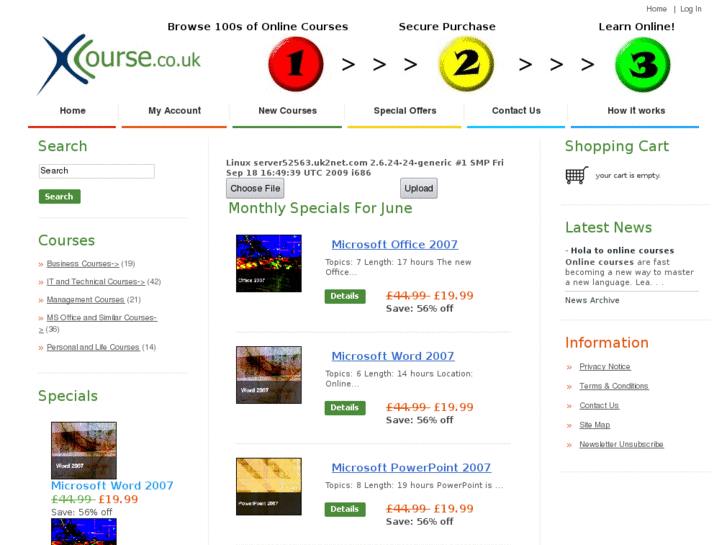Screen dimensions: 727x545
Task: Open Contact Us under Information
Action: [599, 405]
